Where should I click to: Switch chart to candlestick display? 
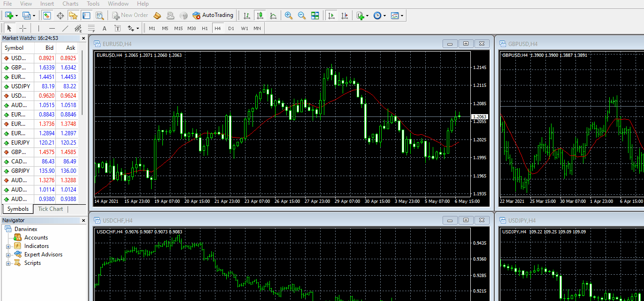click(x=260, y=15)
